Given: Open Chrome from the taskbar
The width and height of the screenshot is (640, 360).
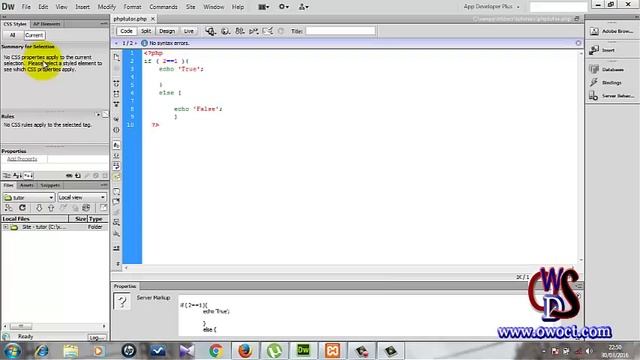Looking at the screenshot, I should 216,351.
